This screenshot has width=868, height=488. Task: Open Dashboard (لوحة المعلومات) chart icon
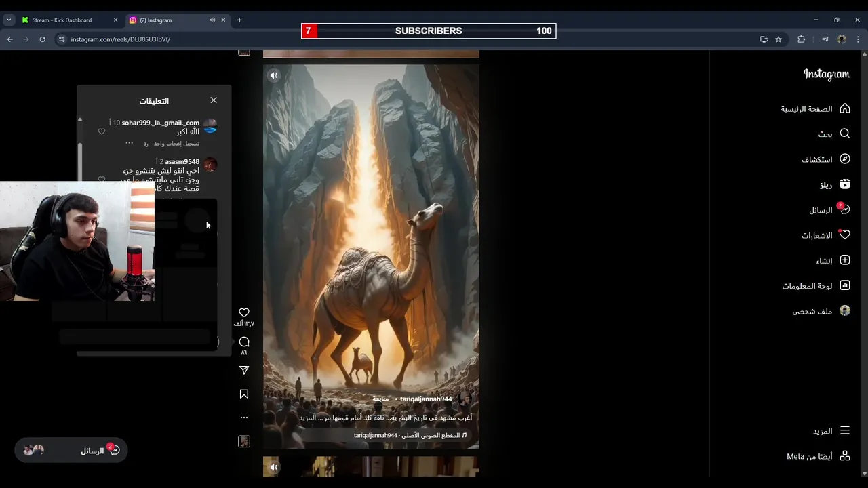[x=845, y=285]
